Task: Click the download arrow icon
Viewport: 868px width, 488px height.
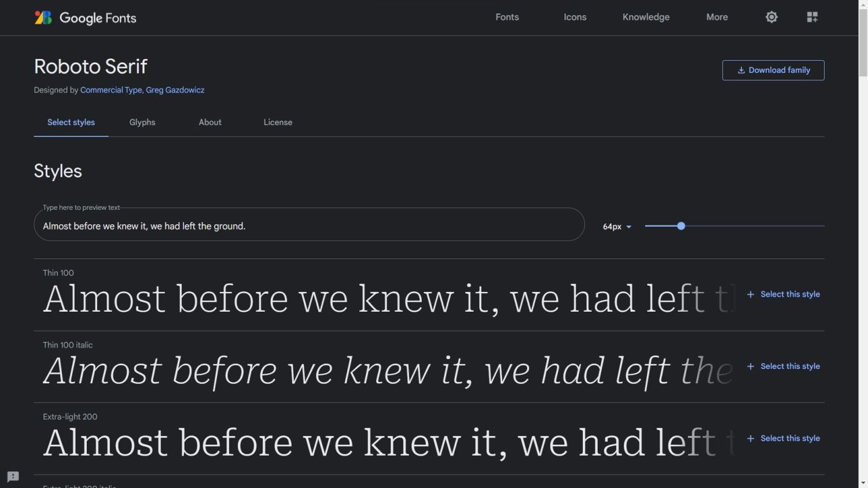Action: [741, 71]
